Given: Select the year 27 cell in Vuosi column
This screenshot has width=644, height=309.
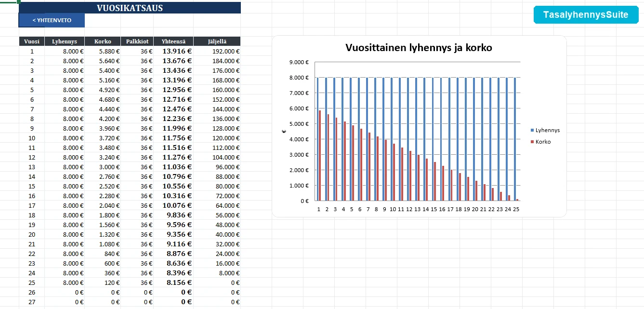Looking at the screenshot, I should (32, 302).
